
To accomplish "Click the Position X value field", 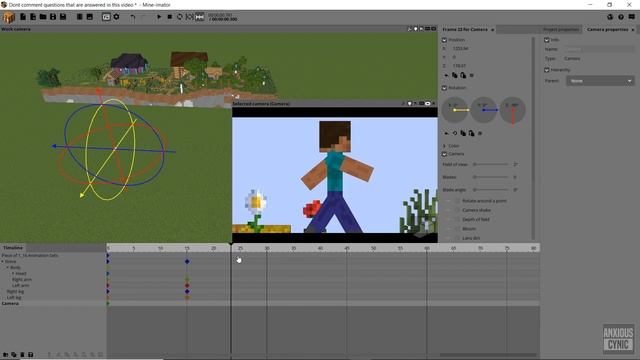I will click(x=460, y=49).
